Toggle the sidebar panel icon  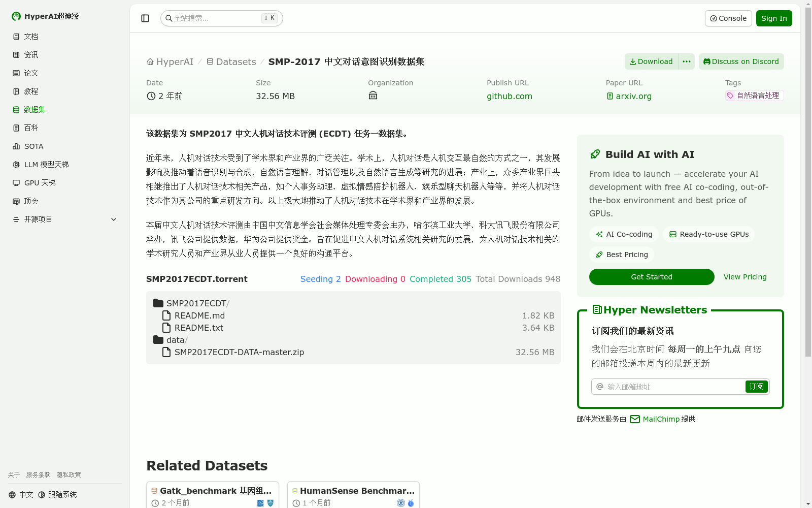coord(145,18)
